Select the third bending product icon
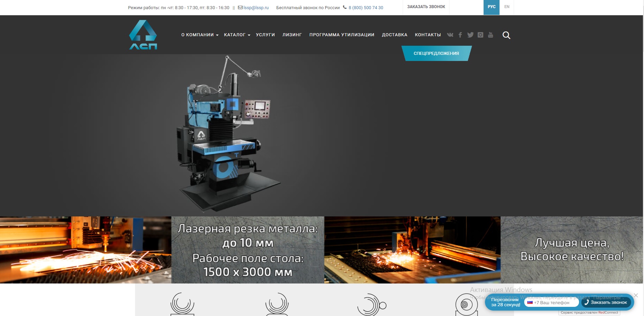Screen dimensions: 644x316 tap(372, 305)
